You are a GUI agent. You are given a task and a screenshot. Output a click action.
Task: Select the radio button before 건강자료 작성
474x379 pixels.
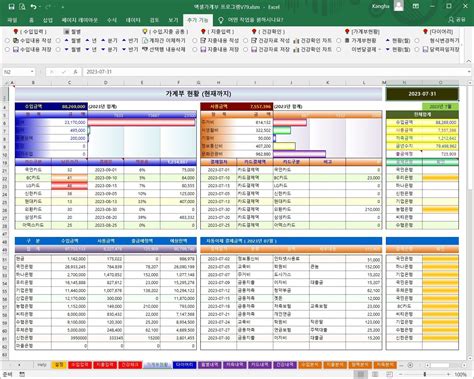pos(246,40)
